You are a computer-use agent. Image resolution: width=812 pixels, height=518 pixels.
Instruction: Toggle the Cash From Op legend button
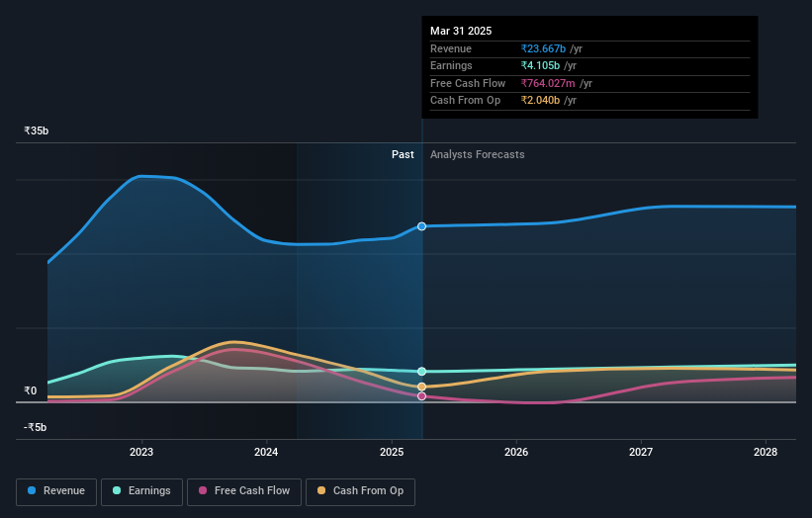tap(360, 491)
